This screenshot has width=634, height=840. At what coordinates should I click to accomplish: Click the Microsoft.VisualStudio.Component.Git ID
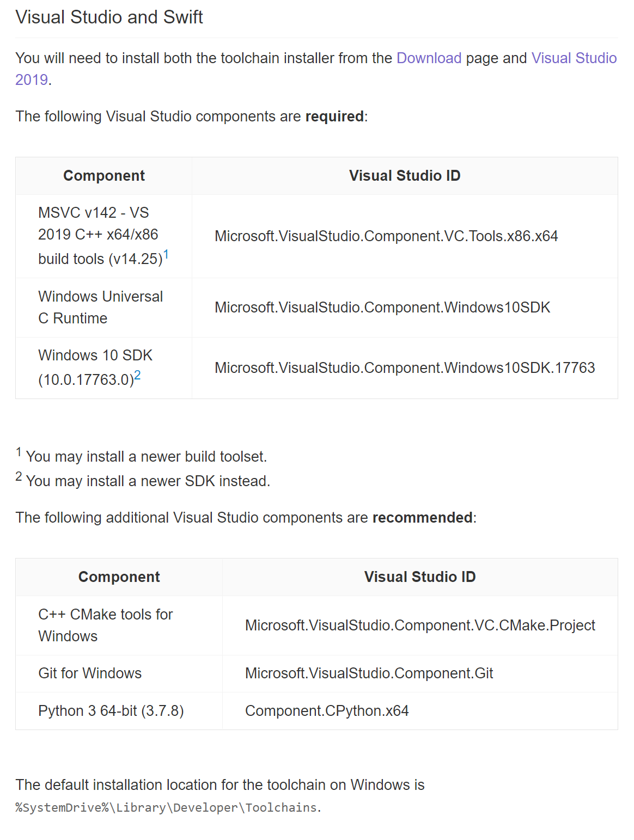click(369, 673)
